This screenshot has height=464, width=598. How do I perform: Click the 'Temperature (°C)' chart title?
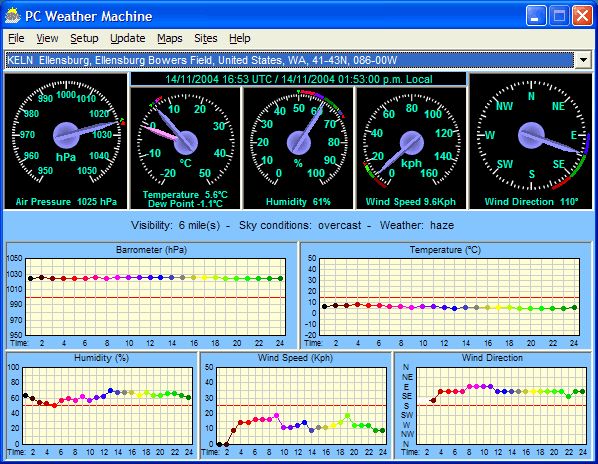tap(445, 250)
